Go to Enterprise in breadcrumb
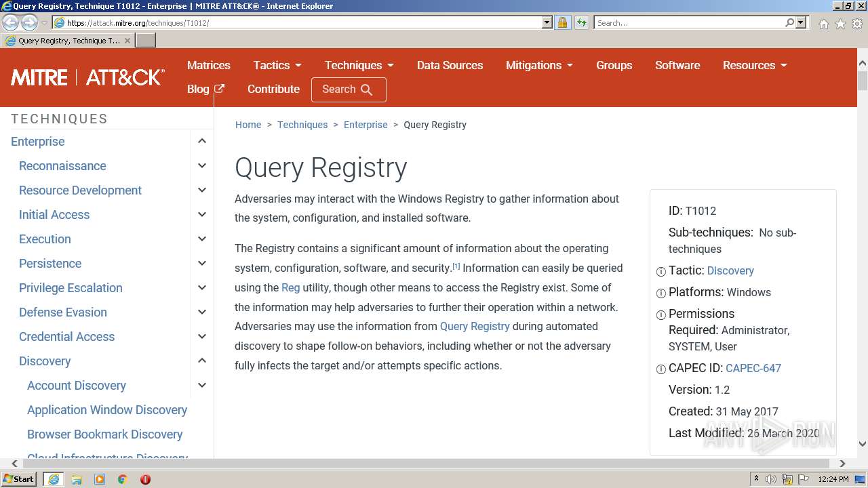The height and width of the screenshot is (488, 868). pos(366,125)
